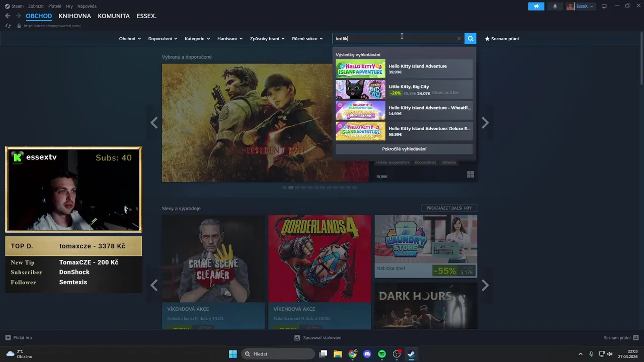Open the volume speaker tray icon
This screenshot has width=644, height=362.
point(610,354)
